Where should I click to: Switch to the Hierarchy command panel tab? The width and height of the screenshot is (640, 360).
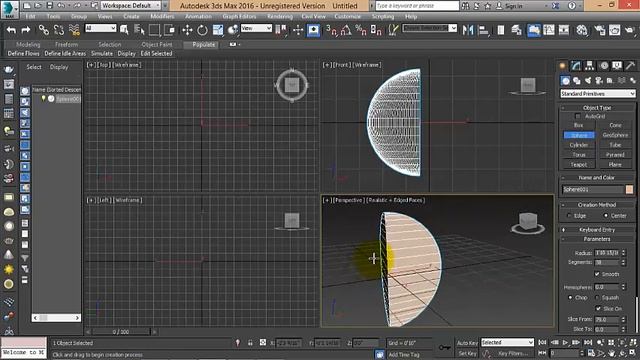click(x=589, y=65)
